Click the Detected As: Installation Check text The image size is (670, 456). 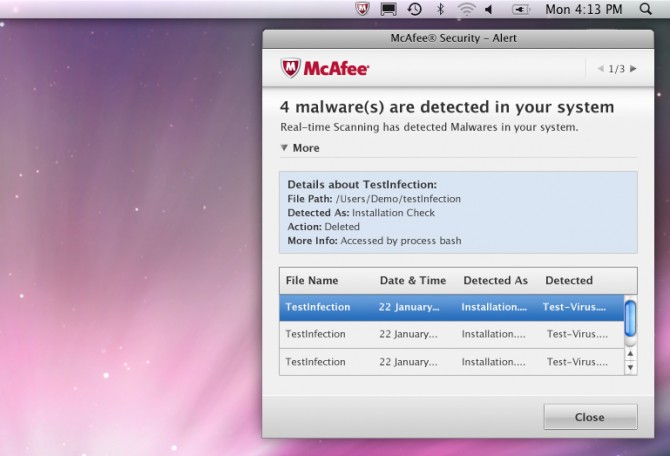click(x=361, y=213)
